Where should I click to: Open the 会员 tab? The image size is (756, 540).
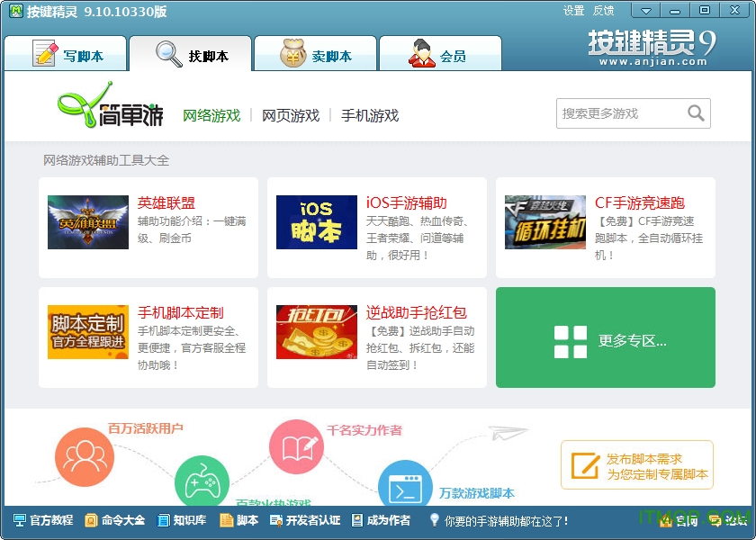440,53
